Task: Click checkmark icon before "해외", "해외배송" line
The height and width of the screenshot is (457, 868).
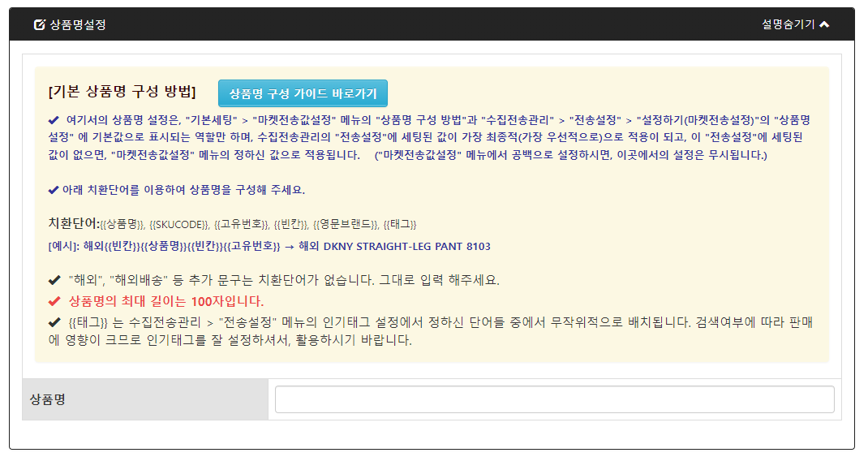Action: [x=54, y=280]
